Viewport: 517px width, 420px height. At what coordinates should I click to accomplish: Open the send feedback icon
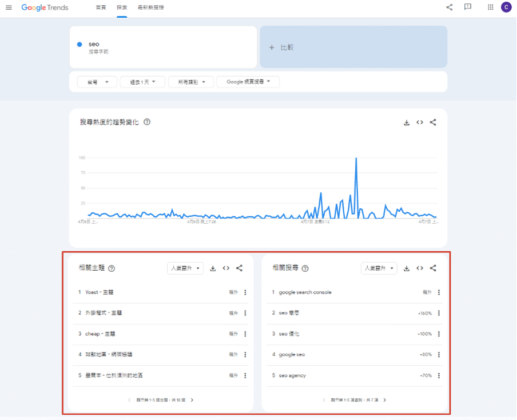pyautogui.click(x=468, y=7)
